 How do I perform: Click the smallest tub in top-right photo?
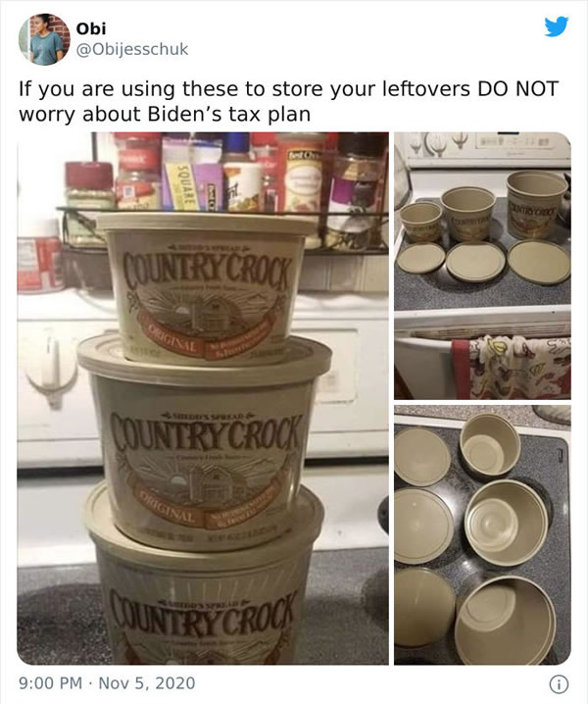(421, 223)
